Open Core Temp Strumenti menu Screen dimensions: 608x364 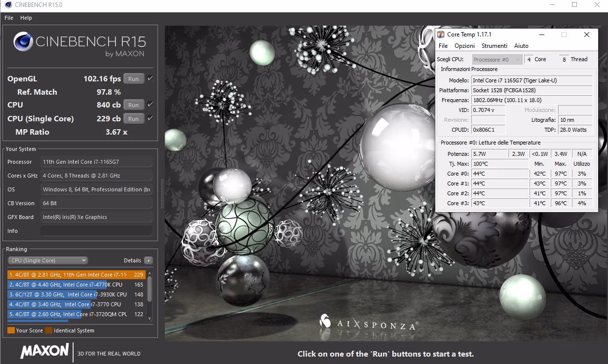(494, 46)
